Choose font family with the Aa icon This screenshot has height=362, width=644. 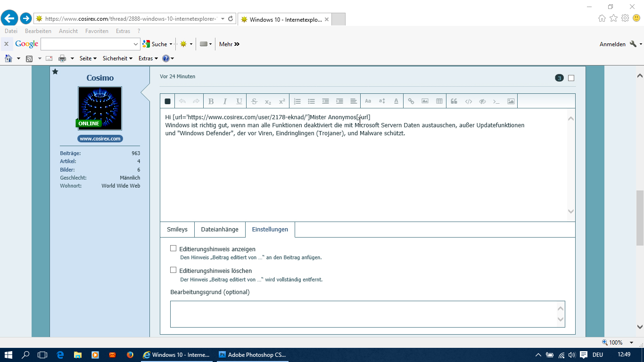click(368, 101)
